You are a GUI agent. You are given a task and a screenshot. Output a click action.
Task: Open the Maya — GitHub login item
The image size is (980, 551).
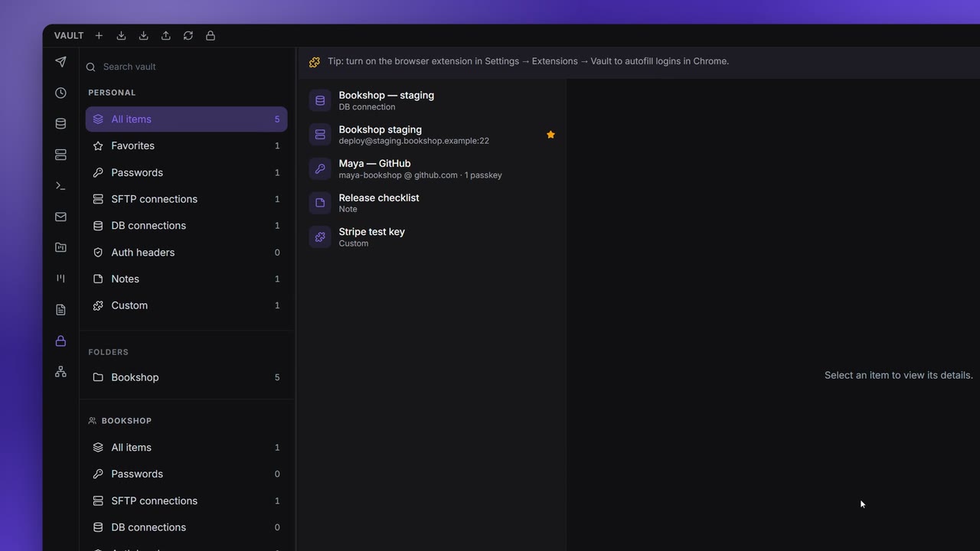pyautogui.click(x=432, y=169)
